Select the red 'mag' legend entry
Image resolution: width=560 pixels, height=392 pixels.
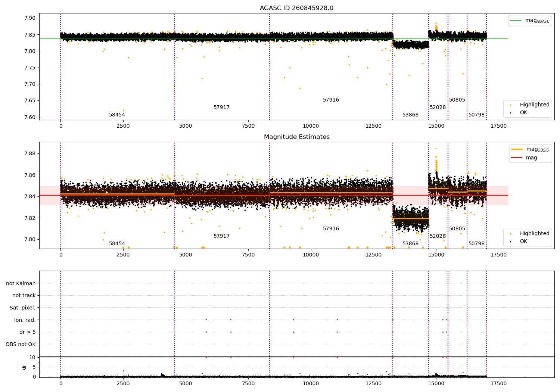coord(524,158)
